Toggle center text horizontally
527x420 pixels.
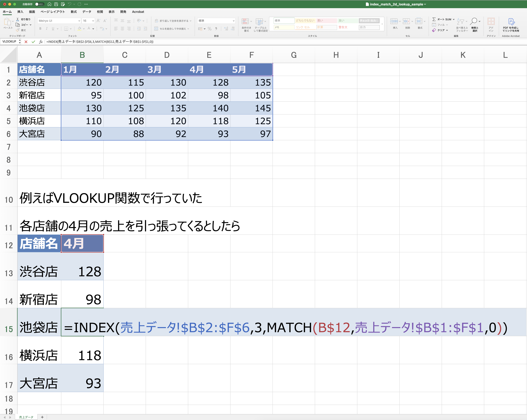tap(122, 29)
